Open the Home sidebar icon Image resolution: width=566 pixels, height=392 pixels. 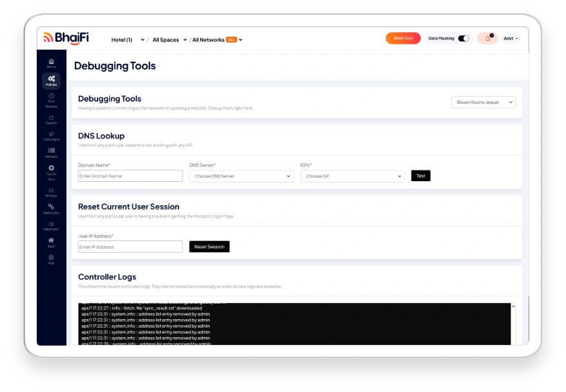click(51, 63)
